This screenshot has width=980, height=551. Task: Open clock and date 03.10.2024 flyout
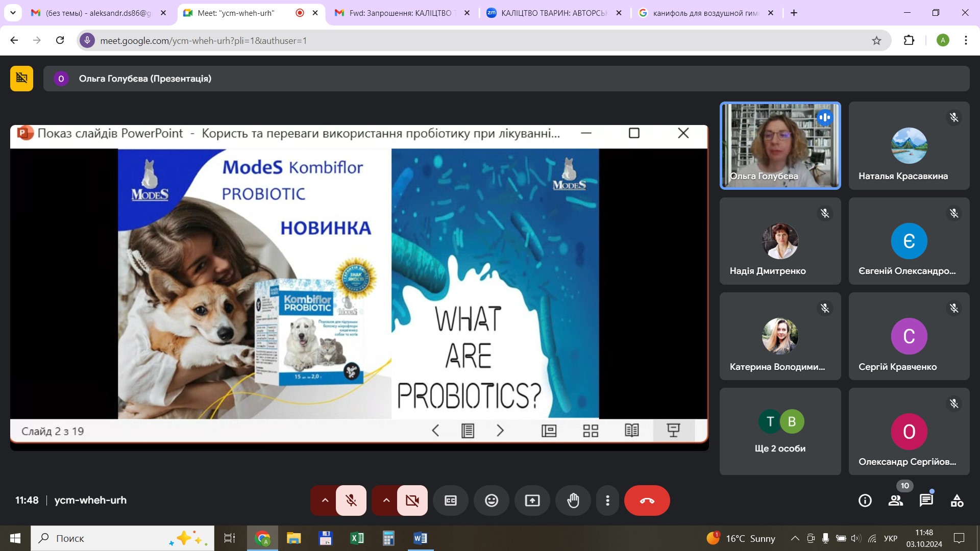pos(924,538)
